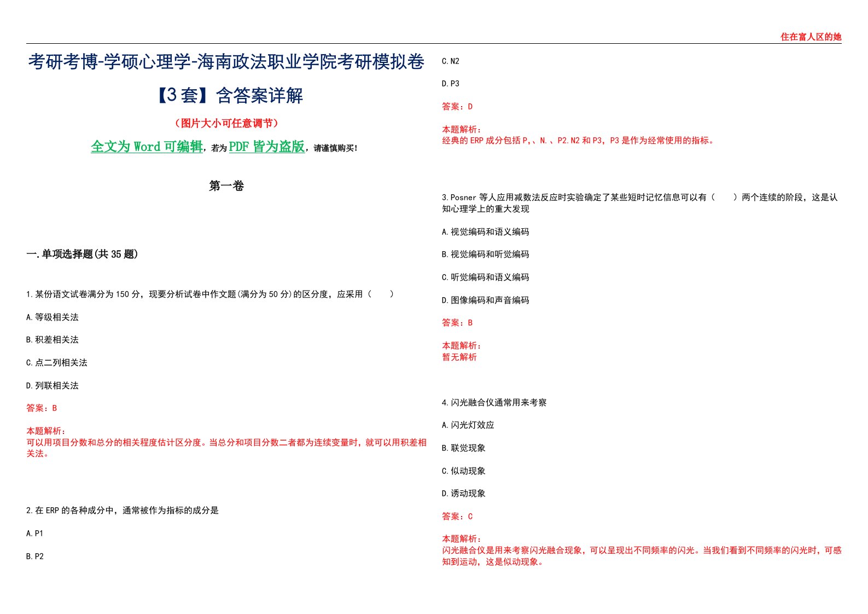Click the underlined 全文为 Word 可编辑 text
Image resolution: width=868 pixels, height=614 pixels.
147,147
